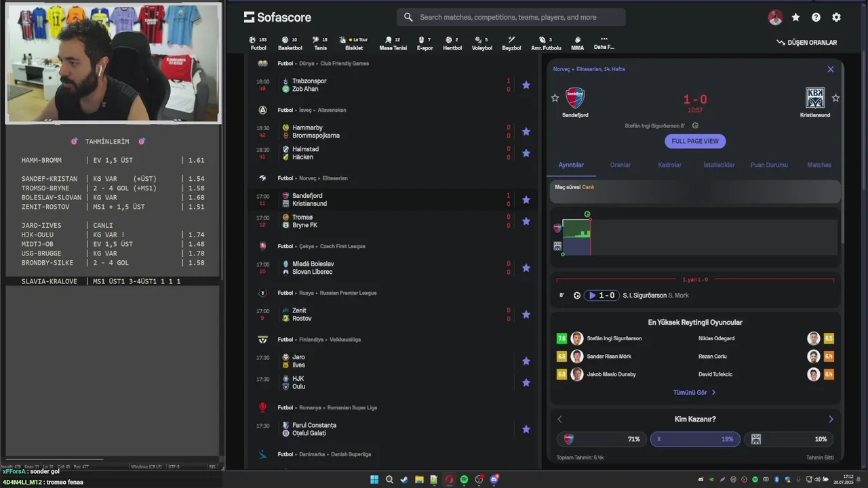Toggle favorite star for Tromsø match

pyautogui.click(x=526, y=221)
